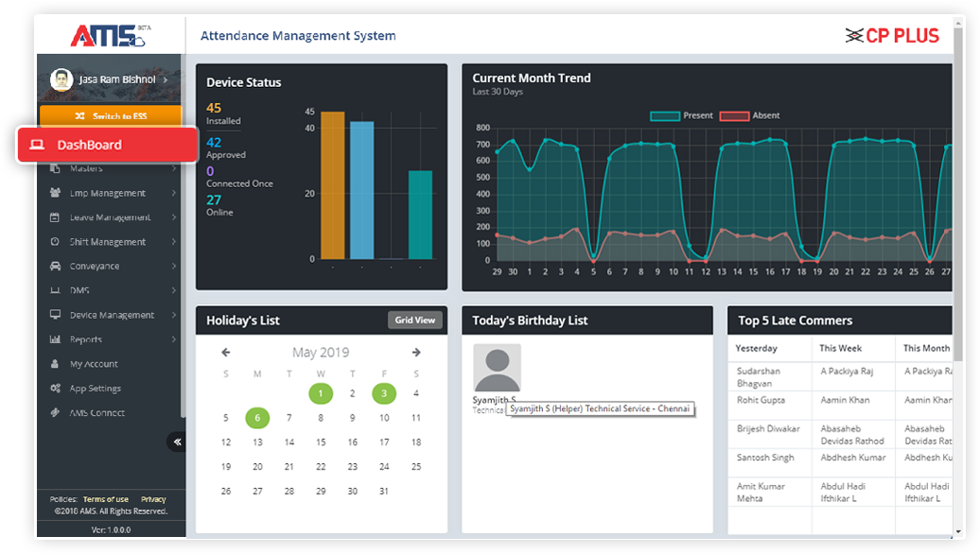
Task: Click Brijesh Diwakar in late comers
Action: tap(768, 428)
